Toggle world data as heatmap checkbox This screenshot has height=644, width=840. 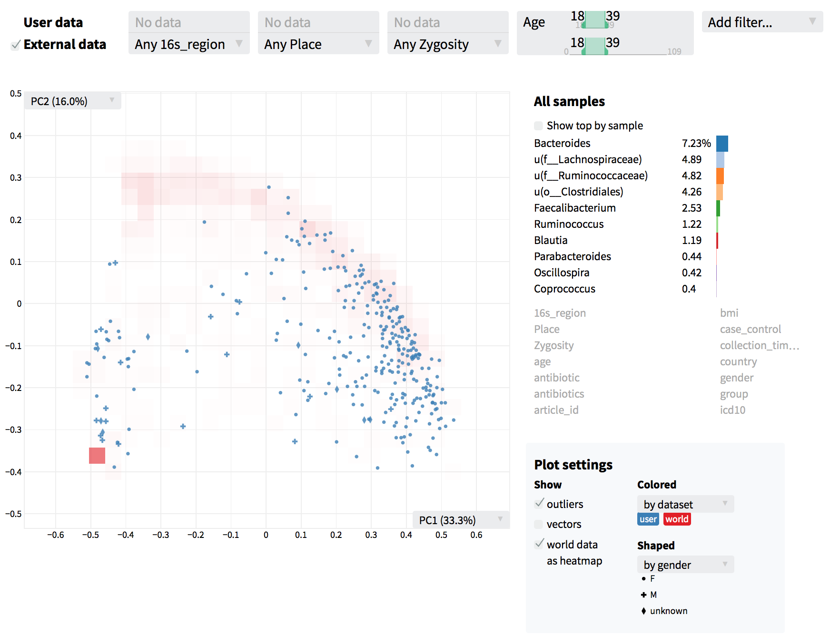click(539, 544)
